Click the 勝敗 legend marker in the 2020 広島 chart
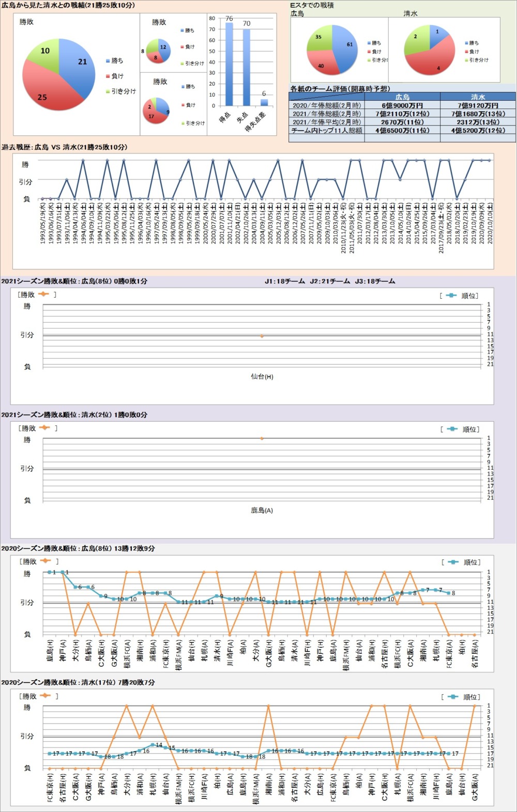Image resolution: width=517 pixels, height=812 pixels. [45, 561]
